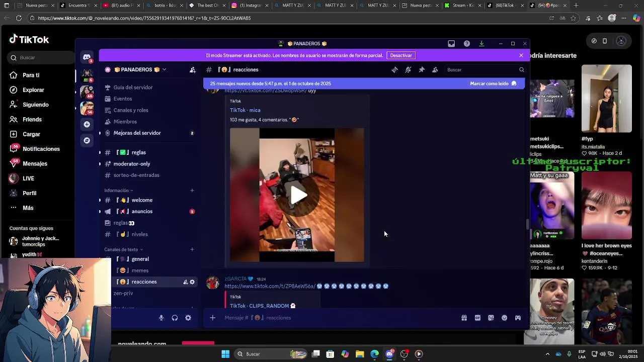Viewport: 644px width, 362px height.
Task: Open its.miatalia #fyp video thumbnail
Action: pyautogui.click(x=606, y=99)
